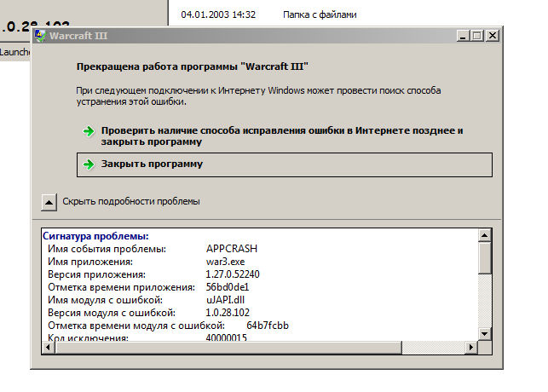
Task: Click module version 1.0.28.102 in details
Action: pos(228,313)
